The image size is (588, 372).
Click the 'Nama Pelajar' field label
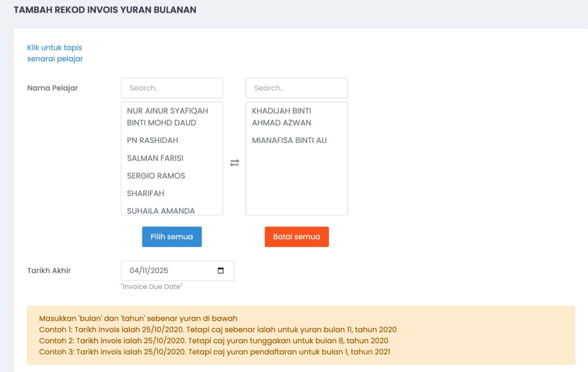pyautogui.click(x=53, y=88)
